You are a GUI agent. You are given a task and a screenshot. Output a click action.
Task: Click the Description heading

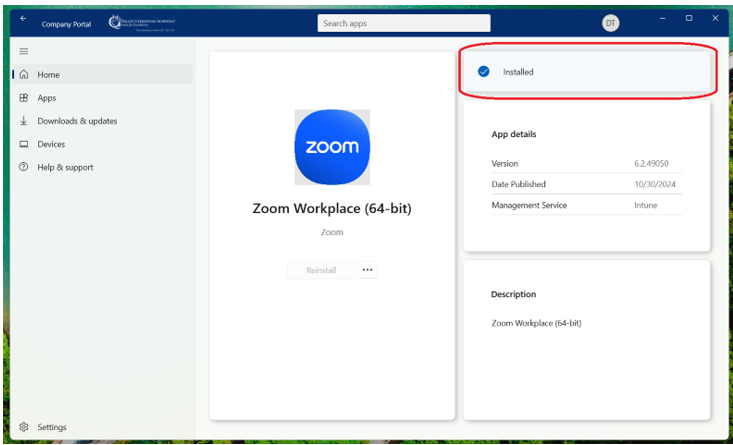513,294
